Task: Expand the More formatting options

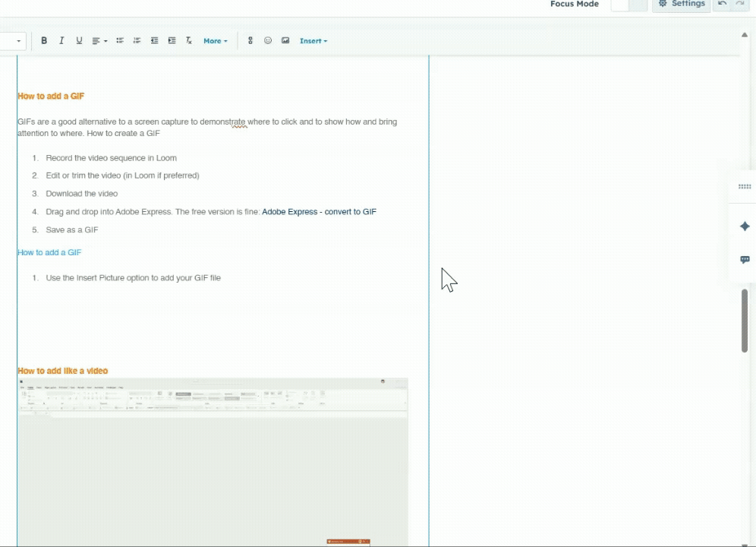Action: point(215,40)
